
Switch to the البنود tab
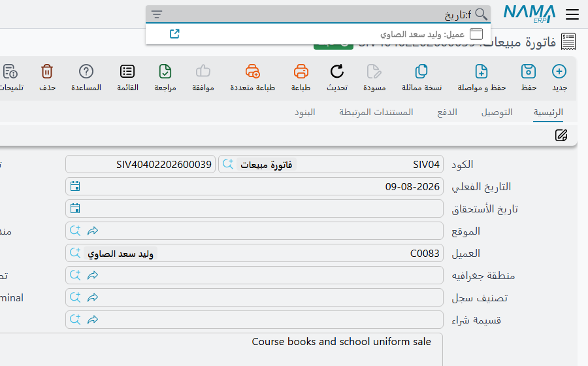pos(304,112)
